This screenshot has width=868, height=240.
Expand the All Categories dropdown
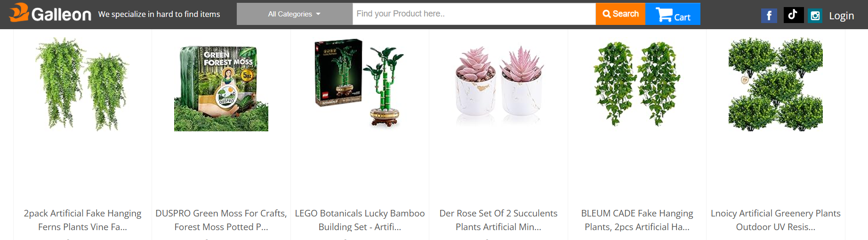point(294,14)
